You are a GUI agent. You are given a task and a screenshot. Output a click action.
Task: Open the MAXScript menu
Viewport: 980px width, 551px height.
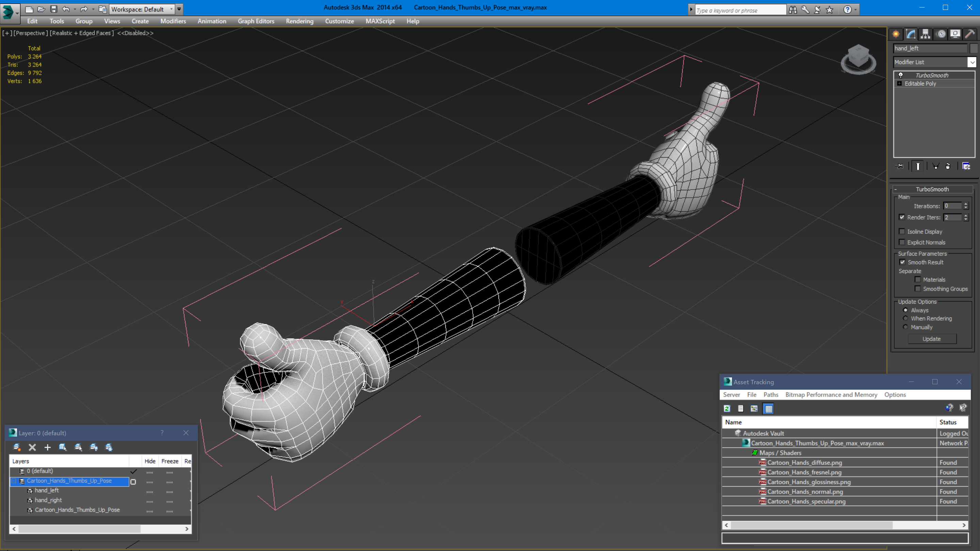coord(380,21)
